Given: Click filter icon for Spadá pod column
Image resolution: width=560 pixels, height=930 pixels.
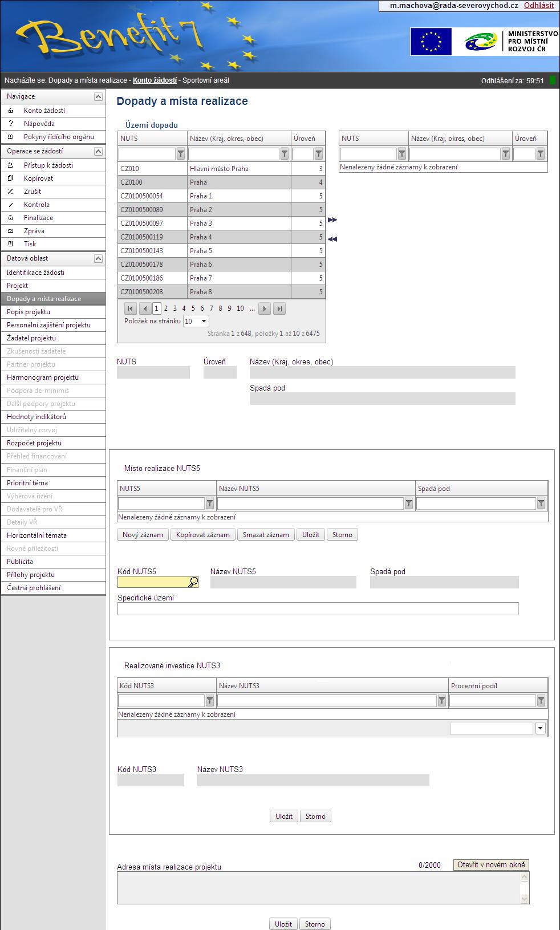Looking at the screenshot, I should tap(541, 503).
